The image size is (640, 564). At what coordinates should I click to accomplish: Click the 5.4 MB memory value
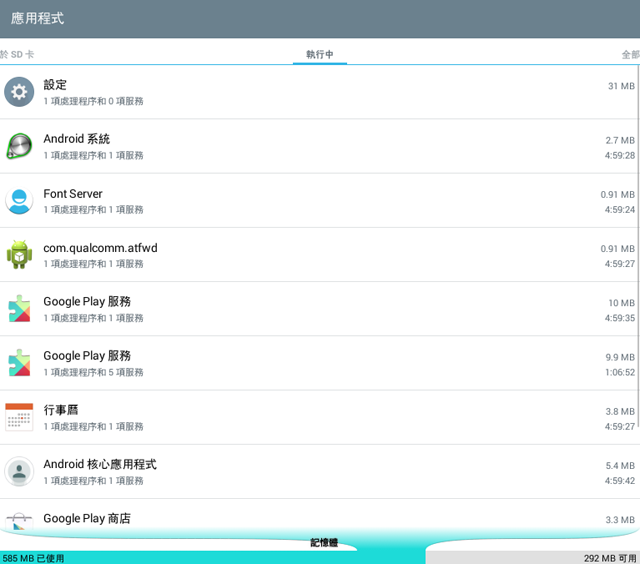(x=620, y=466)
